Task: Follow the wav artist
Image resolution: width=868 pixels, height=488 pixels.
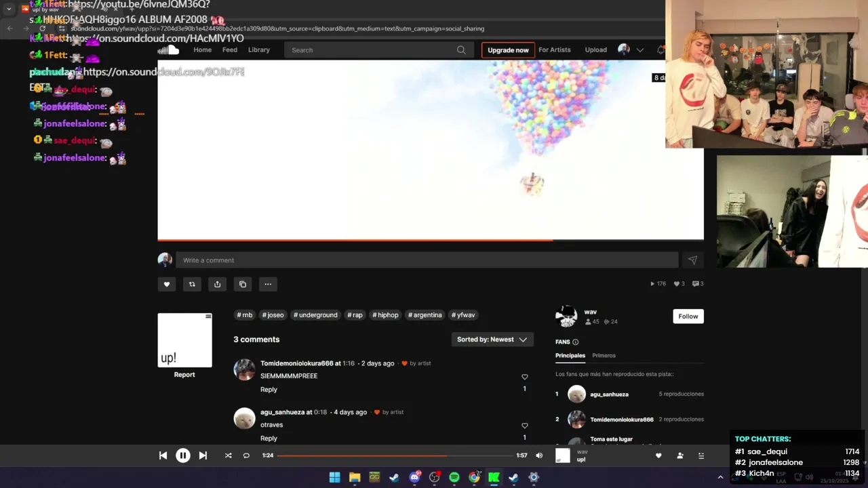Action: coord(688,317)
